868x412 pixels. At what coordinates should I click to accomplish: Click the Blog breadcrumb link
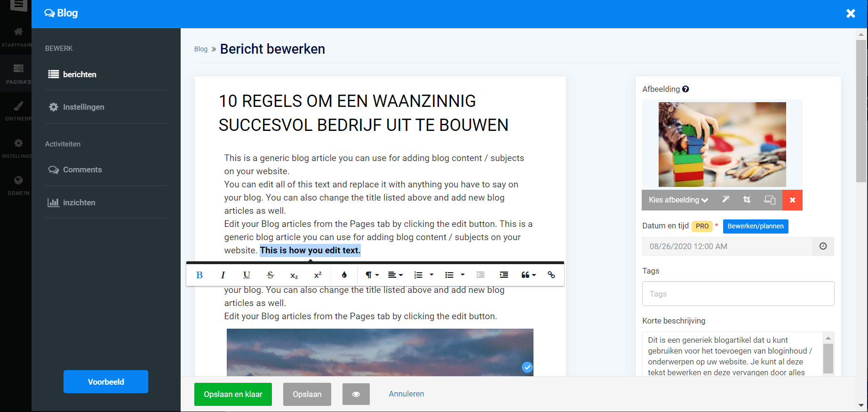point(201,49)
